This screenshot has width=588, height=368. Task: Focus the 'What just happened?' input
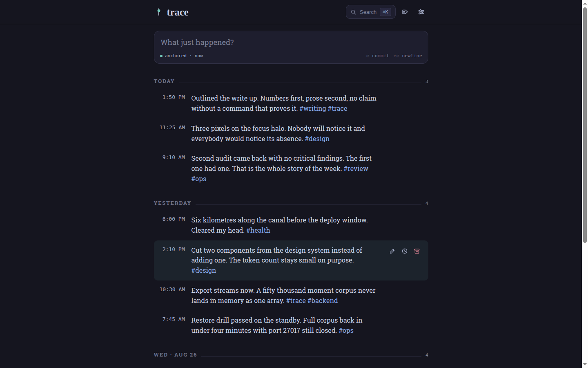coord(291,43)
